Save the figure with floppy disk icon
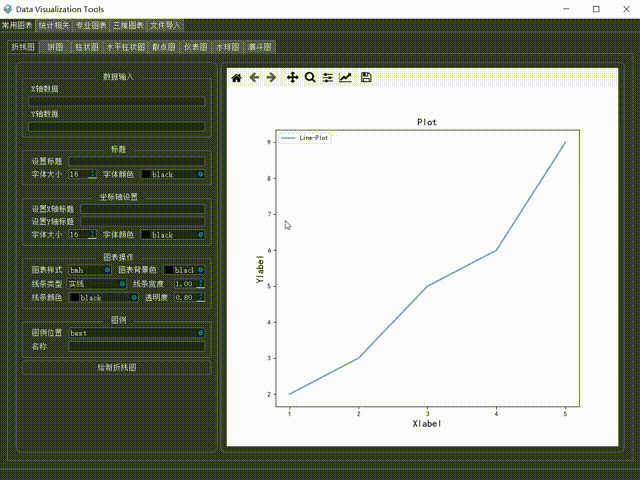Screen dimensions: 640x480 pyautogui.click(x=366, y=78)
